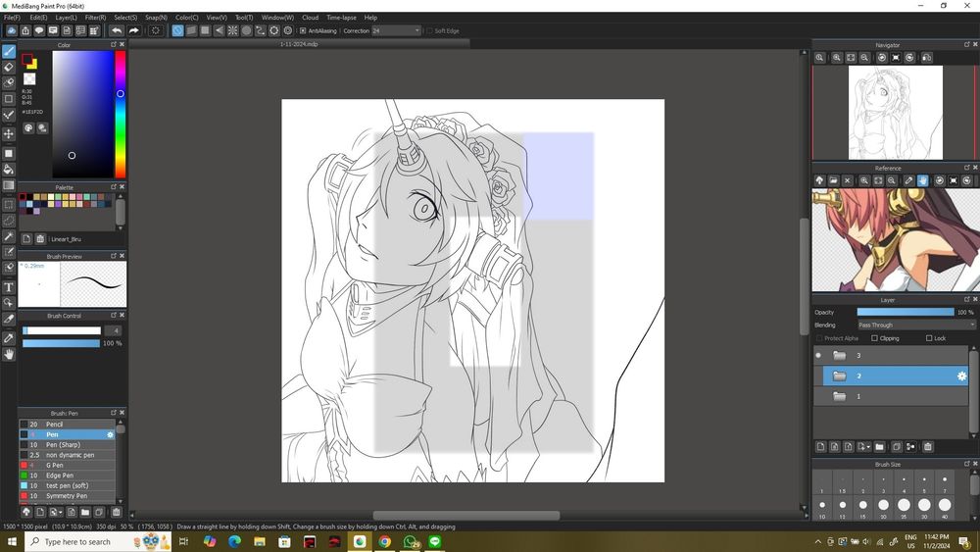Open Microsoft Edge from the taskbar

point(234,541)
